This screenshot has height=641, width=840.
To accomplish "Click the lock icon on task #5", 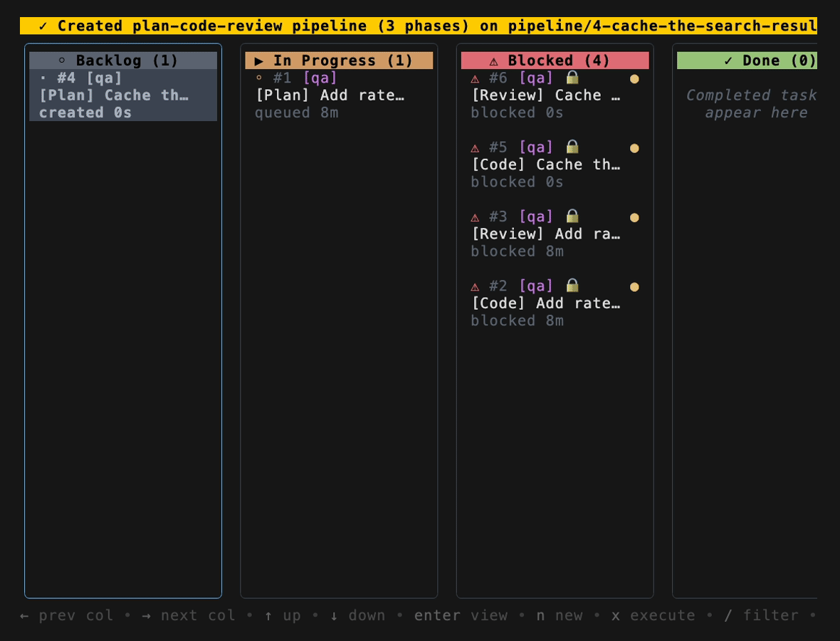I will coord(572,147).
